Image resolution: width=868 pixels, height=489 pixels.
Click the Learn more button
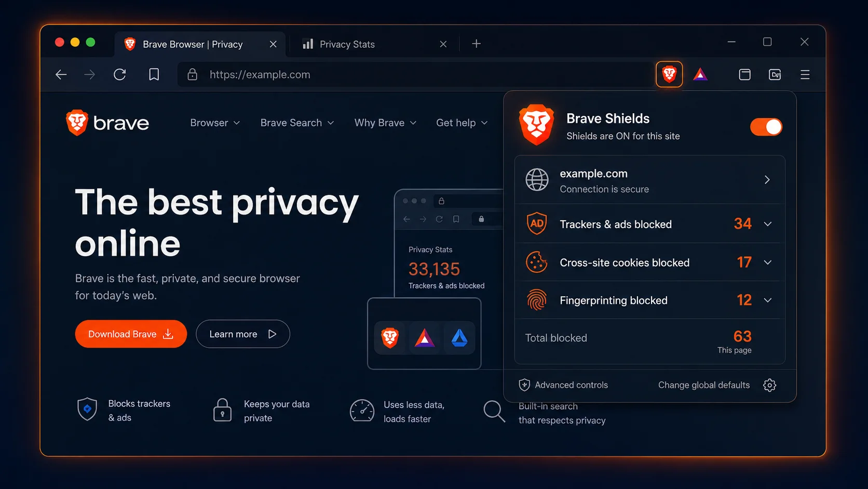[x=243, y=334]
